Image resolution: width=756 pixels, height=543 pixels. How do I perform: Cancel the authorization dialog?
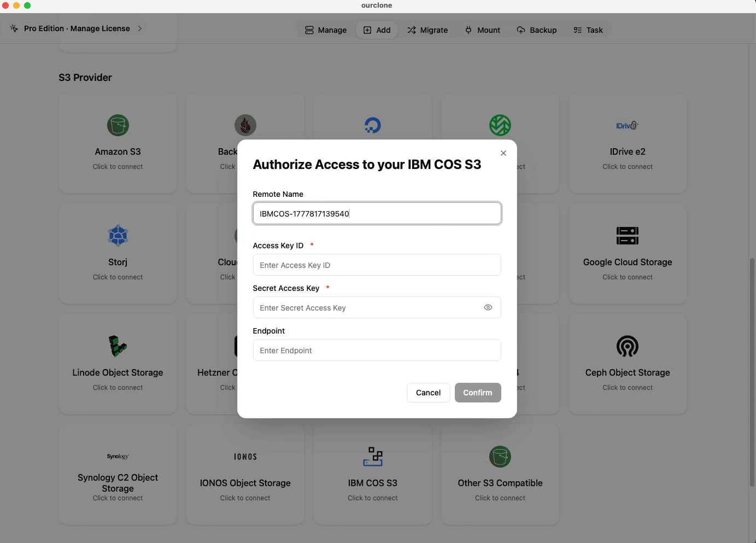(x=428, y=393)
